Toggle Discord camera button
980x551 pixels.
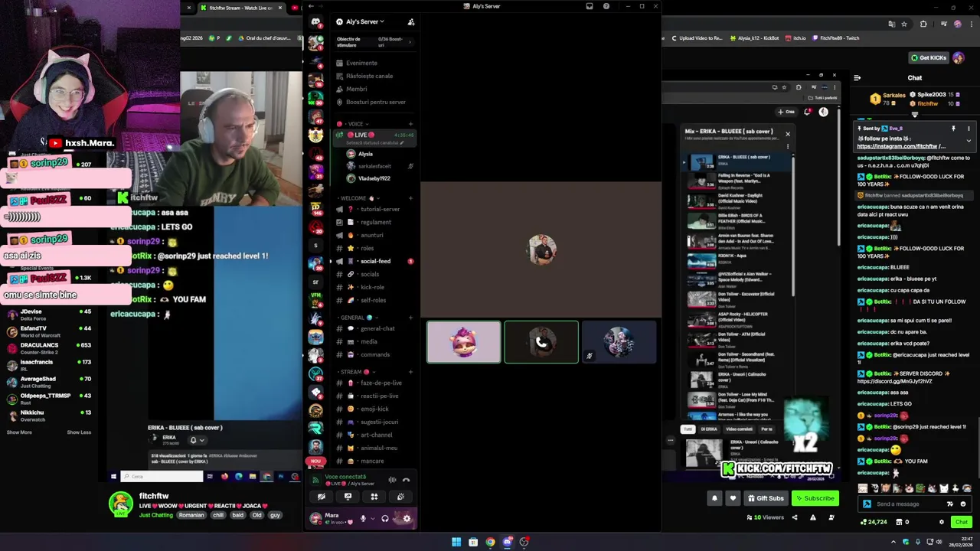[322, 497]
